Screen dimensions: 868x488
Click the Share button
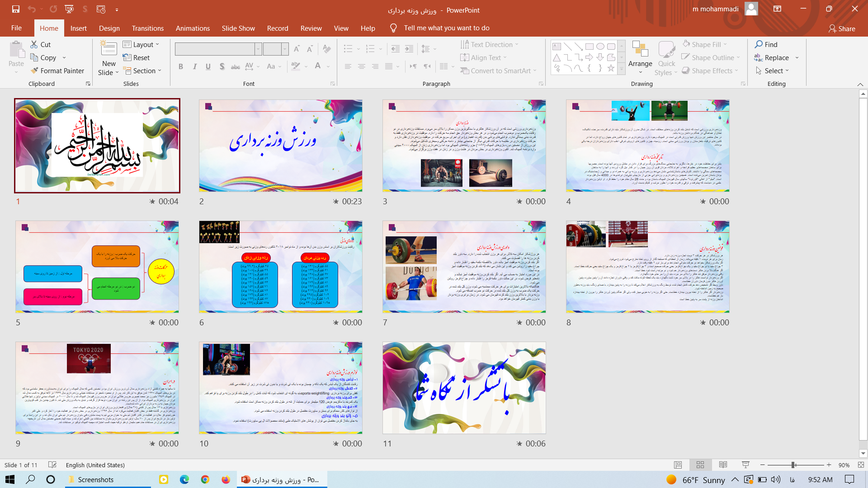[842, 28]
